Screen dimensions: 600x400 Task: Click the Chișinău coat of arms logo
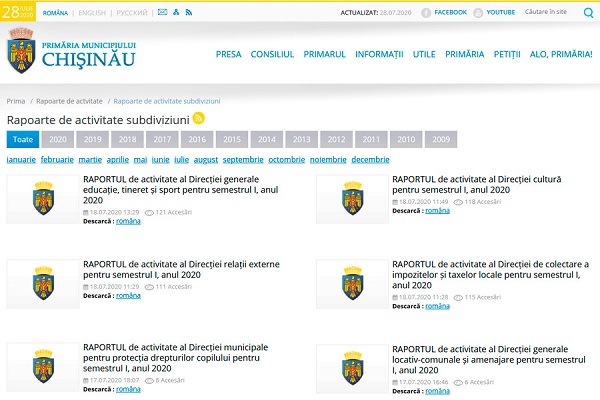21,50
